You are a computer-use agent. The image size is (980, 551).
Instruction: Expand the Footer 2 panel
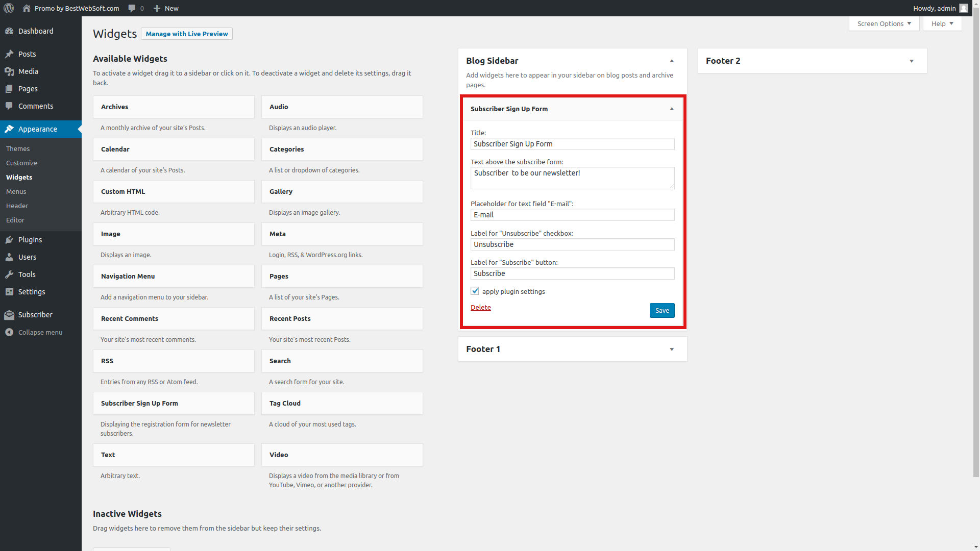coord(912,61)
